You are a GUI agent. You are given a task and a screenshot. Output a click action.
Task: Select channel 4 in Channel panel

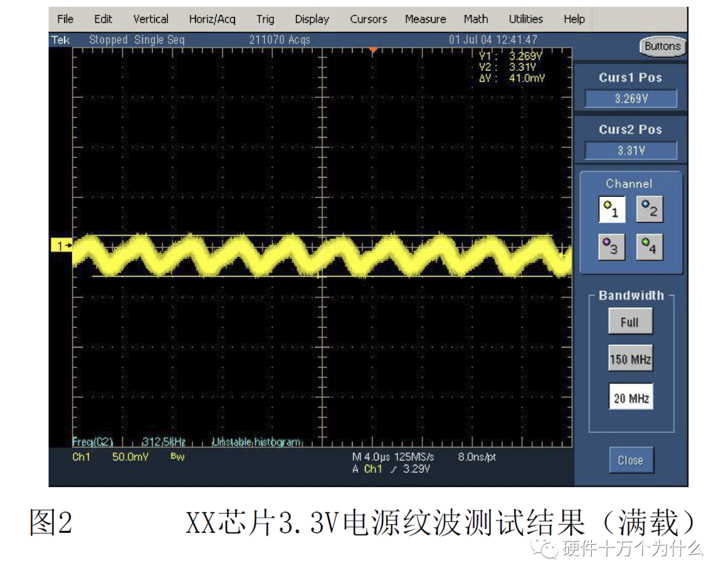click(x=649, y=247)
